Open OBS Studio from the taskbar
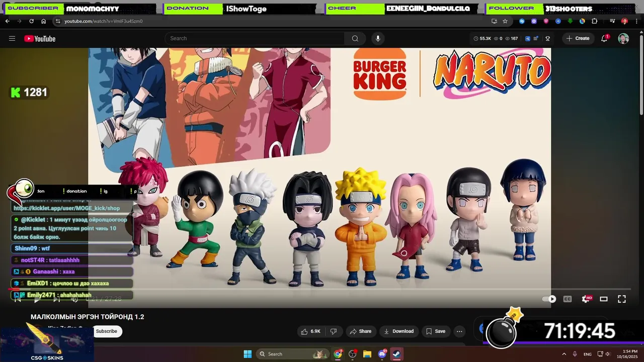The image size is (644, 362). (x=353, y=354)
